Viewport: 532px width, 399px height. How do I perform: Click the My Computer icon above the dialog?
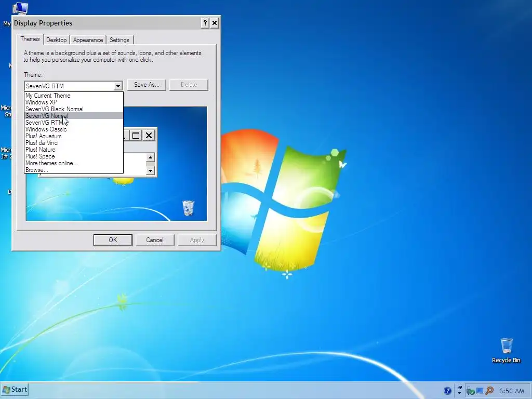[20, 8]
